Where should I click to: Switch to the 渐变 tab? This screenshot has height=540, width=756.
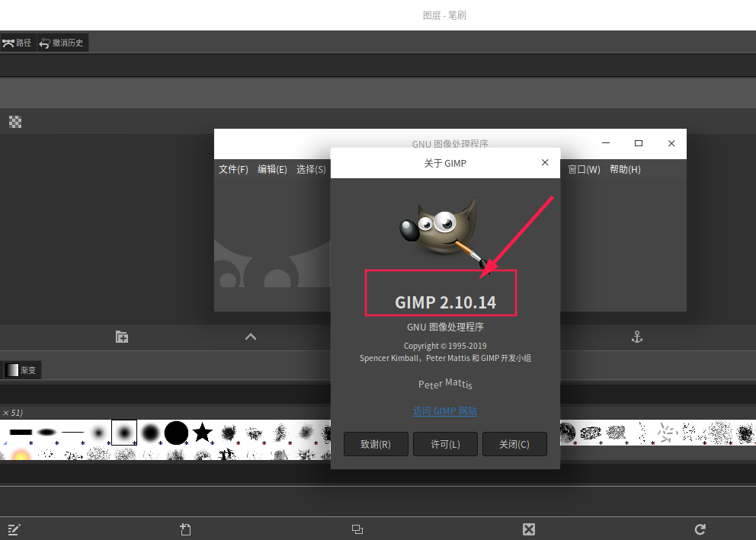(22, 370)
